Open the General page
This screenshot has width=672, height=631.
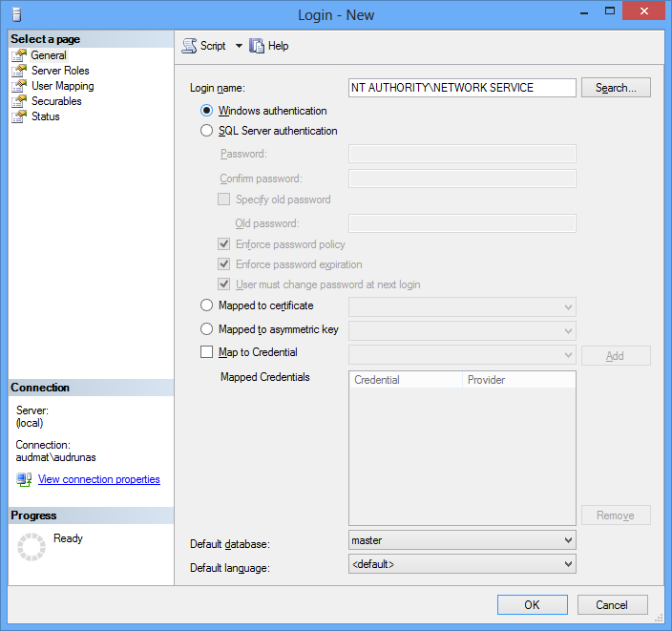point(49,55)
